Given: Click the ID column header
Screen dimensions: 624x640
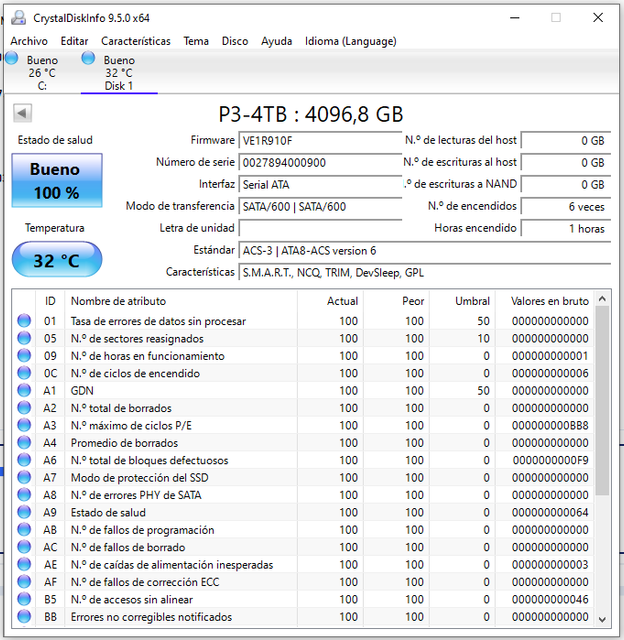Looking at the screenshot, I should point(50,301).
